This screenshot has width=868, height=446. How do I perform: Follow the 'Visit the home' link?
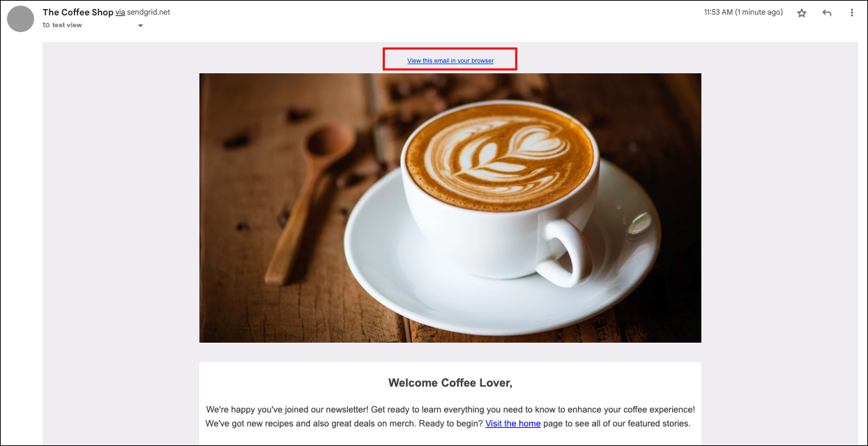[513, 424]
